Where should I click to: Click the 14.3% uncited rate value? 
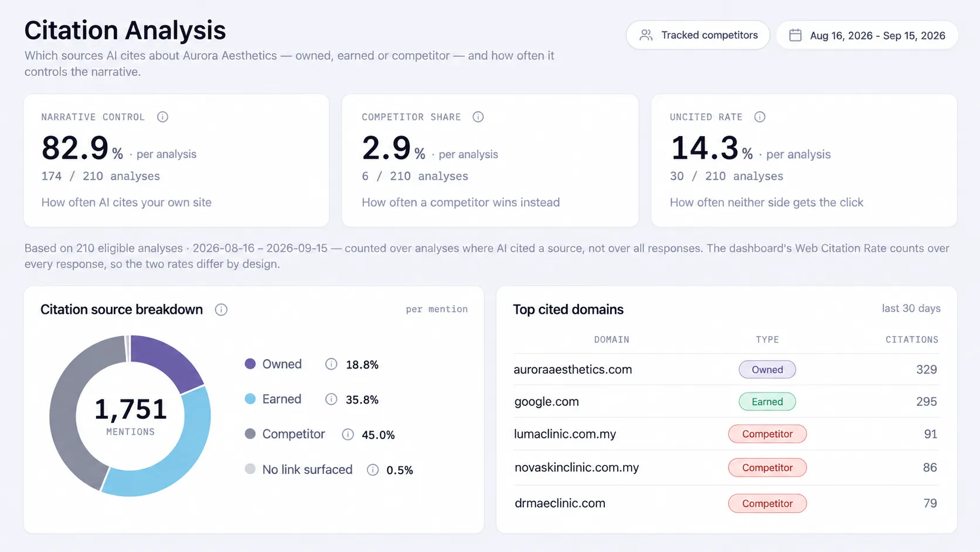click(x=712, y=148)
